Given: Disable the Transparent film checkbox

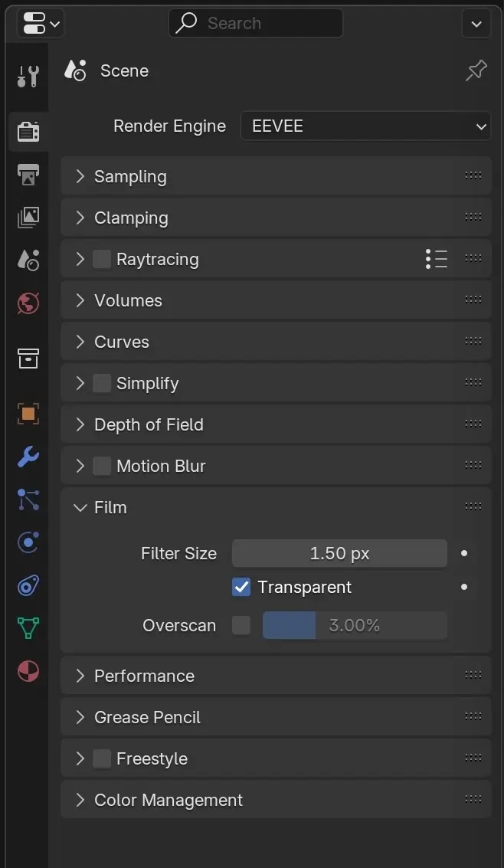Looking at the screenshot, I should coord(241,588).
